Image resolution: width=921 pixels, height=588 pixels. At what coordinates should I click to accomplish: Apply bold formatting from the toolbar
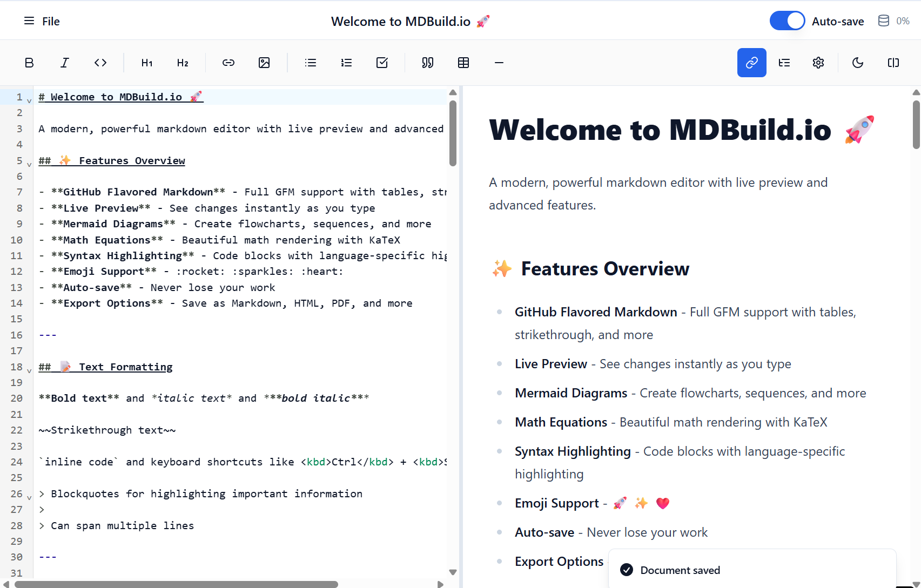point(29,63)
